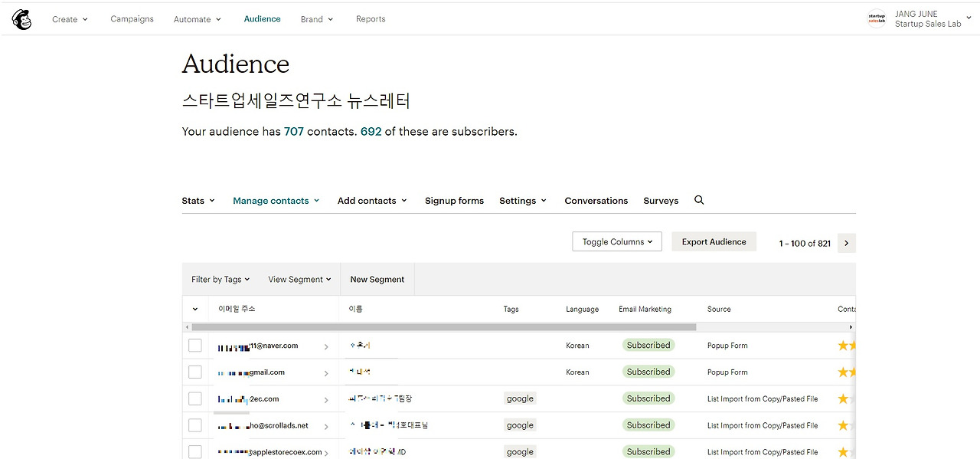980x459 pixels.
Task: Click the 707 contacts link
Action: click(294, 132)
